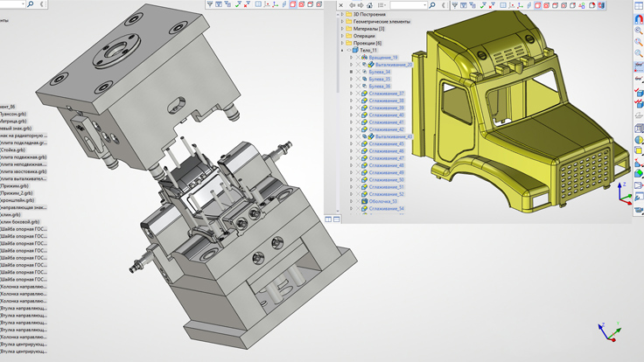Click the search magnifier in the left window toolbar
The height and width of the screenshot is (362, 644).
[30, 4]
